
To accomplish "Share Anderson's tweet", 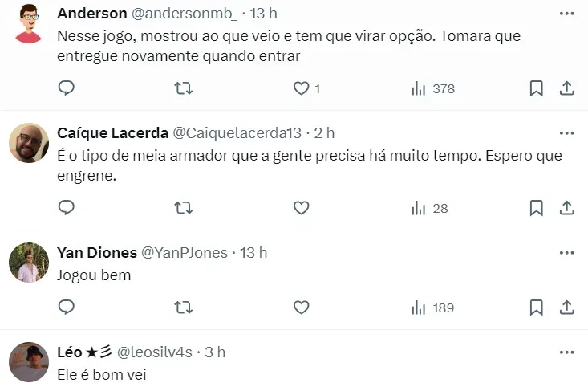I will coord(566,88).
